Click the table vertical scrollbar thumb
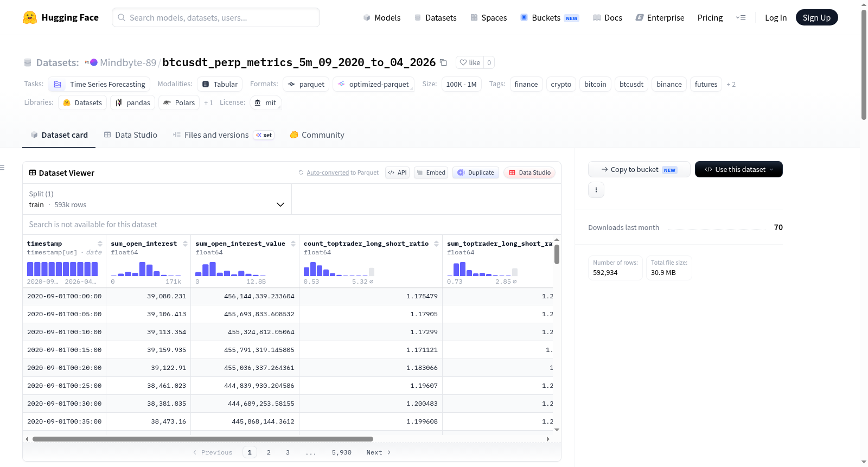Viewport: 868px width, 467px height. pyautogui.click(x=557, y=254)
